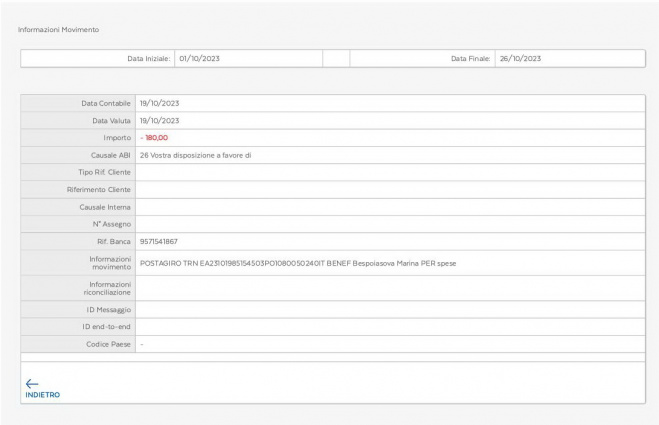
Task: Click the Data Valuta value 19/10/2023
Action: click(159, 120)
